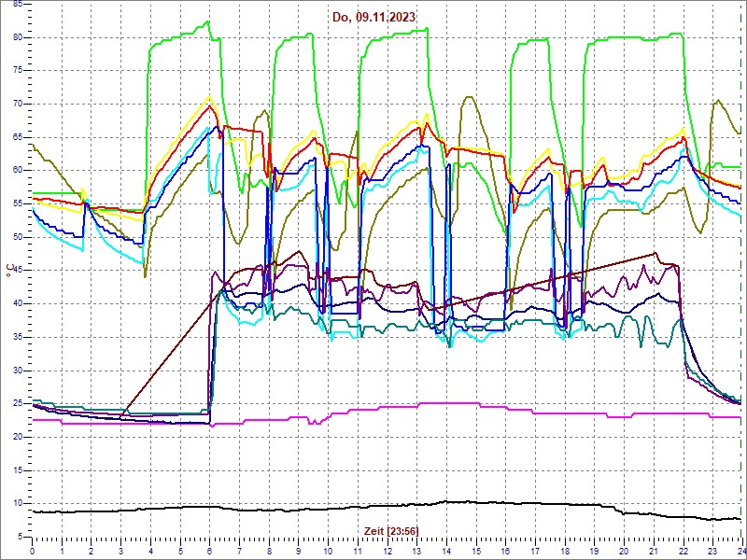
Task: Click the chart date title Do, 09.11.2023
Action: [x=374, y=17]
